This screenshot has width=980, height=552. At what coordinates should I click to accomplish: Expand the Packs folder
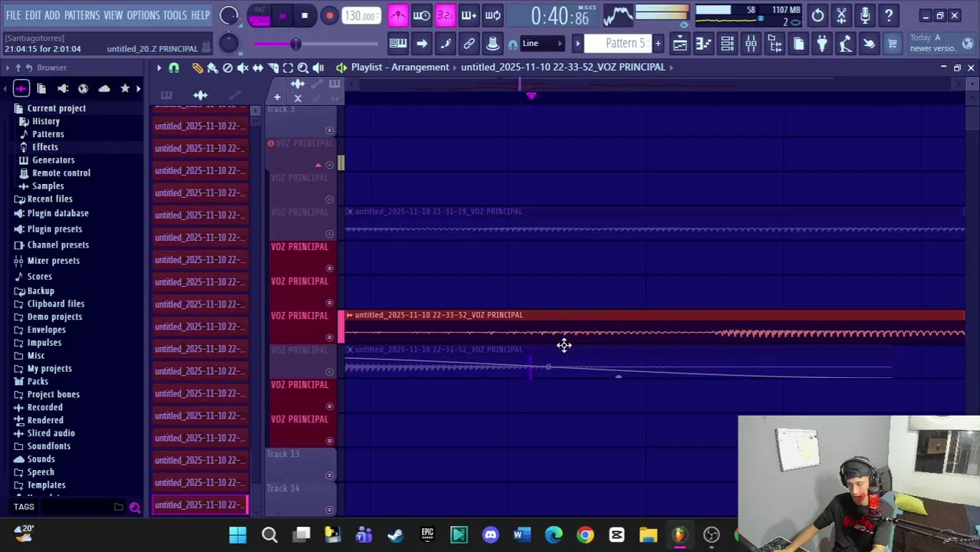38,382
